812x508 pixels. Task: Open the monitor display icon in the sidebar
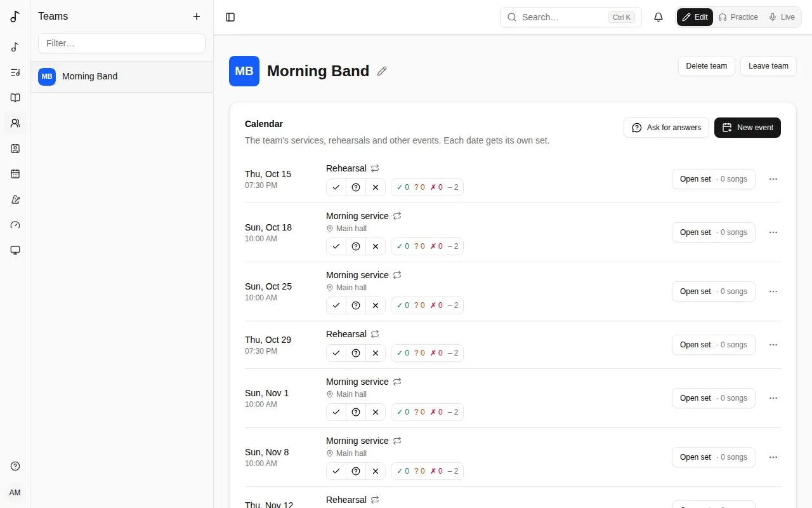tap(15, 250)
